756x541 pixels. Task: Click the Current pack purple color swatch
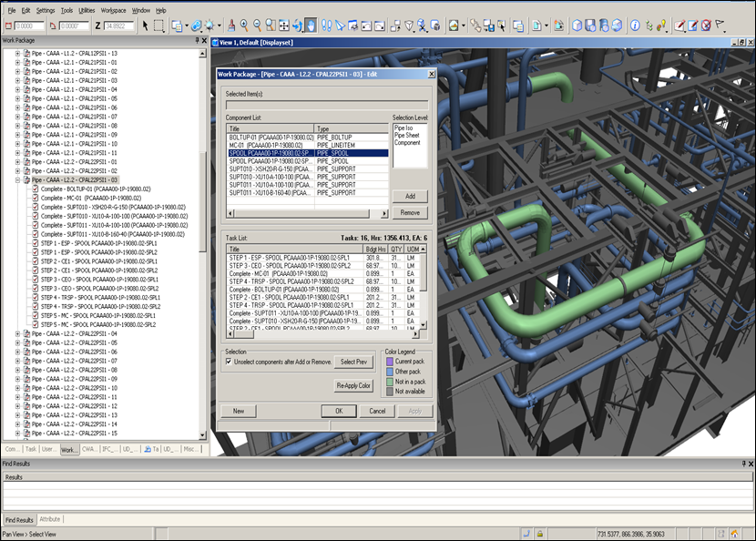pos(390,362)
